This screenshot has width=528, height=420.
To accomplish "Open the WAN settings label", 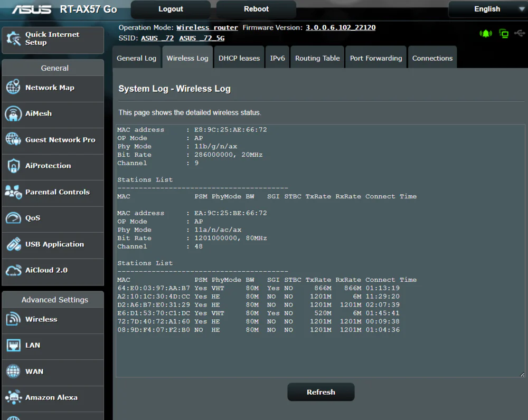I will coord(34,371).
